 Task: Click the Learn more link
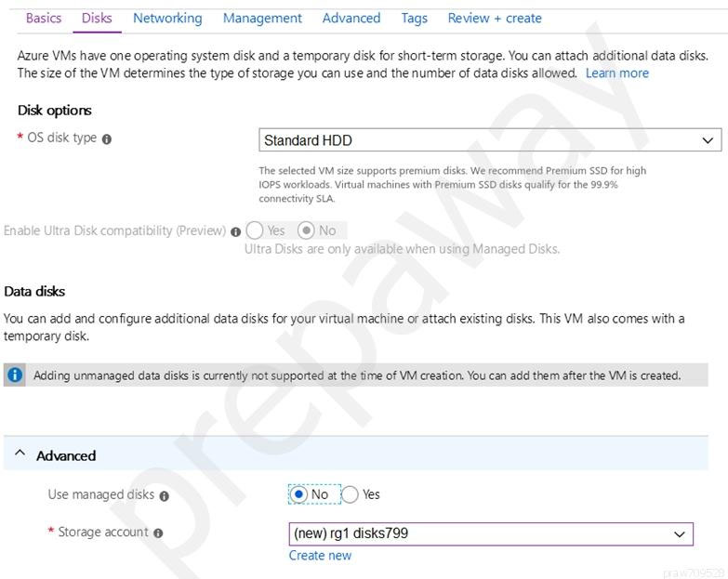pos(617,73)
